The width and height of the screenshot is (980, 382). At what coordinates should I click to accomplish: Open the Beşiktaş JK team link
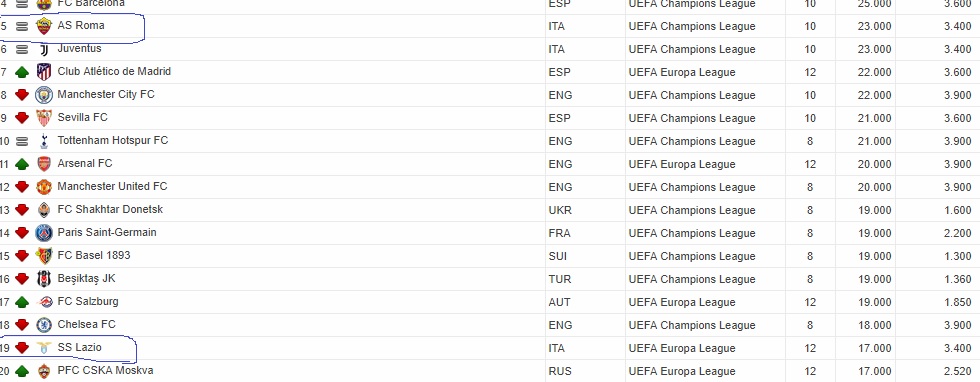click(86, 278)
